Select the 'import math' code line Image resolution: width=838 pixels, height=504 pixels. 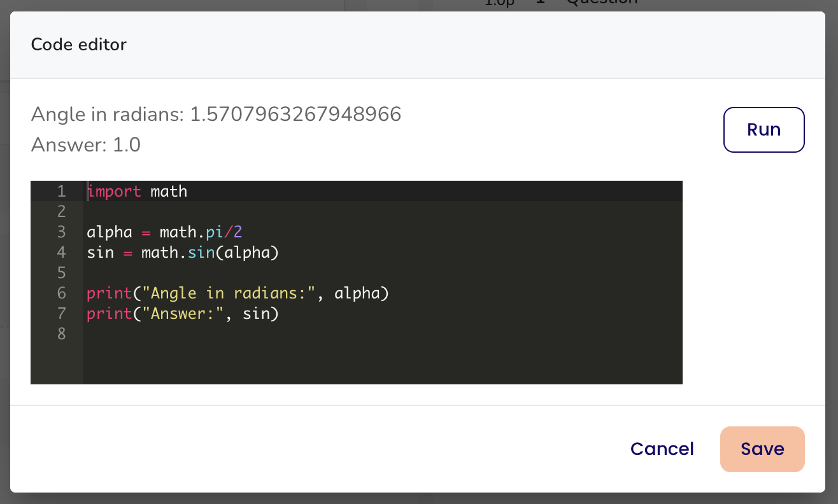[137, 191]
